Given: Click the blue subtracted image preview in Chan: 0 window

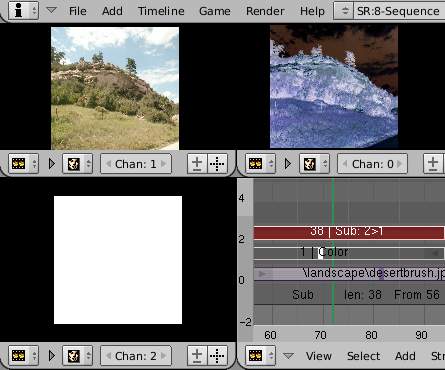Looking at the screenshot, I should pyautogui.click(x=334, y=87).
